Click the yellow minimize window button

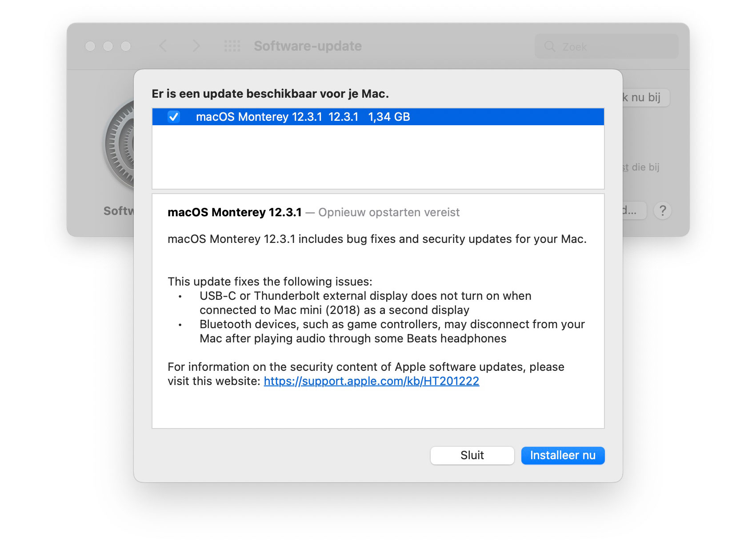[x=108, y=46]
